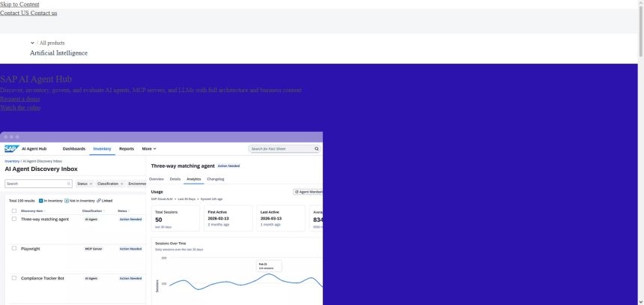Click the sort icon beside Discovery Item header
Screen dimensions: 644x305
pyautogui.click(x=45, y=211)
